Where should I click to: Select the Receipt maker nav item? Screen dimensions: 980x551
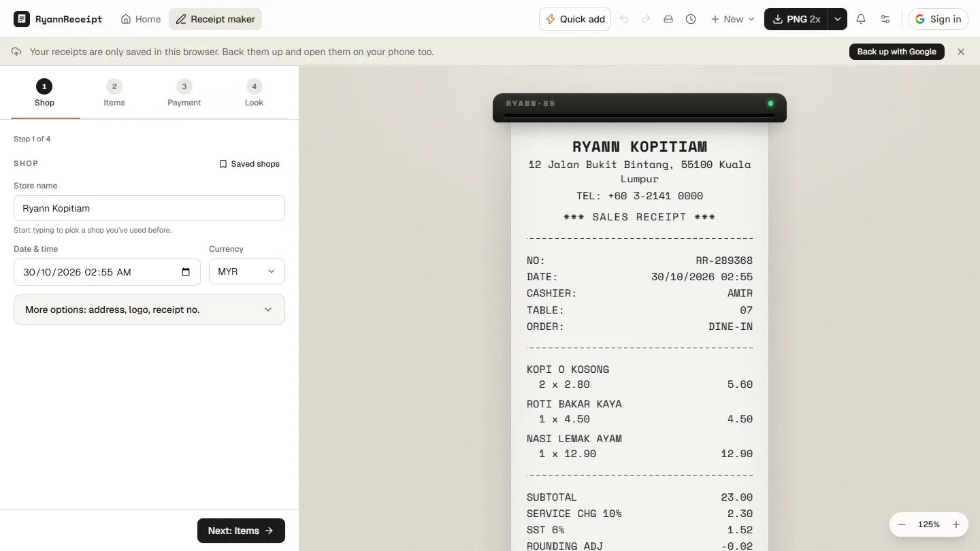(x=215, y=19)
